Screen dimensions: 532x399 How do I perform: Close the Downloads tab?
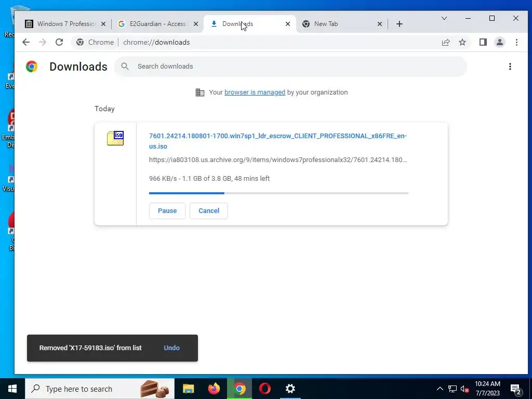pos(288,24)
